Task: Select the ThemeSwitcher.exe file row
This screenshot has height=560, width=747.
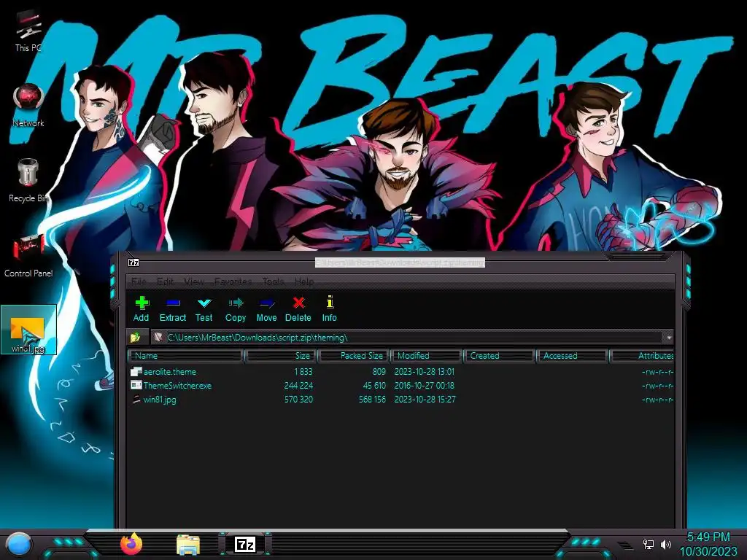Action: pyautogui.click(x=401, y=385)
